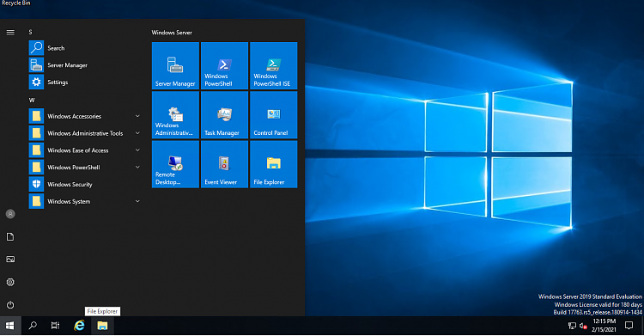The image size is (644, 336).
Task: Click the network icon in the system tray
Action: 572,326
